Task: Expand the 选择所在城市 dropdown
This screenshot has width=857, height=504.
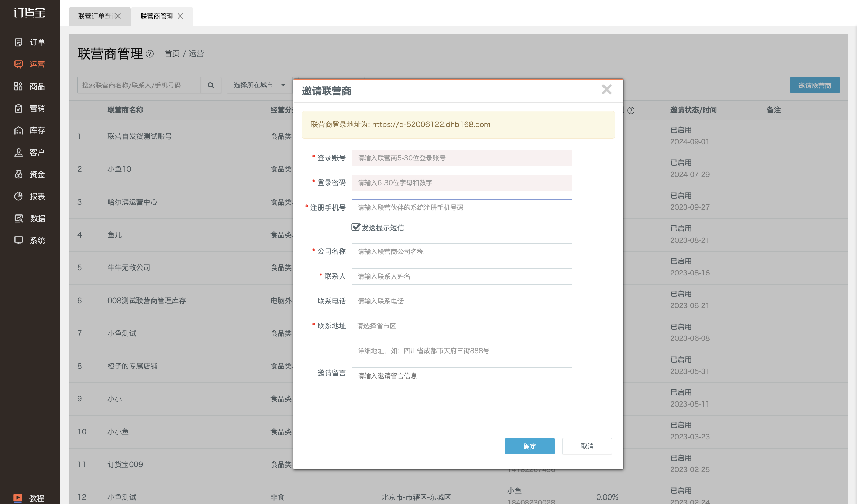Action: click(x=259, y=85)
